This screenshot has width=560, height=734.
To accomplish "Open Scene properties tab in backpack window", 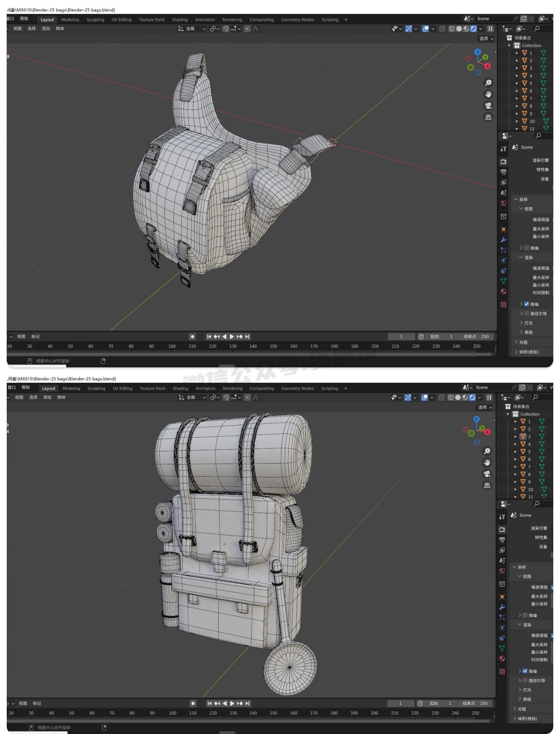I will pyautogui.click(x=502, y=560).
